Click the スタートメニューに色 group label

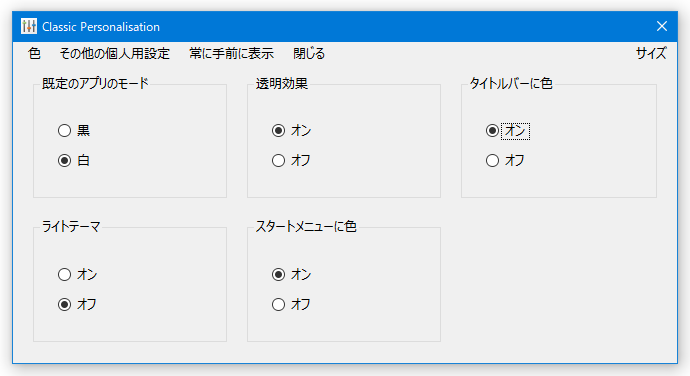[306, 226]
